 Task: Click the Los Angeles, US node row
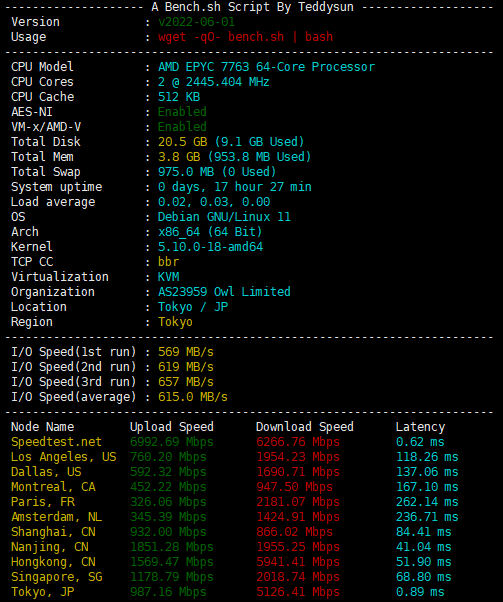click(235, 457)
